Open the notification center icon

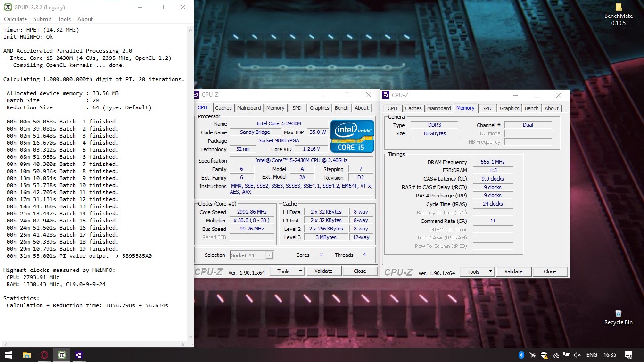tap(628, 355)
